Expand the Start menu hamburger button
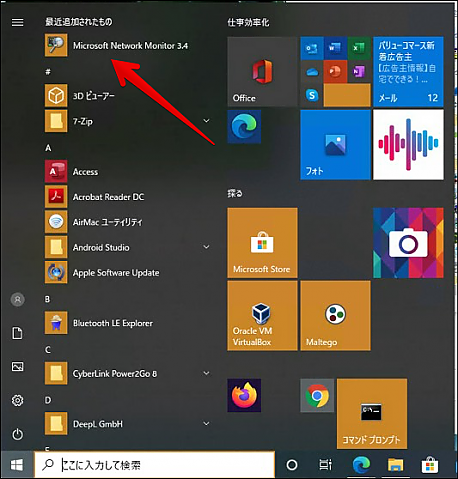The image size is (458, 479). pos(17,22)
